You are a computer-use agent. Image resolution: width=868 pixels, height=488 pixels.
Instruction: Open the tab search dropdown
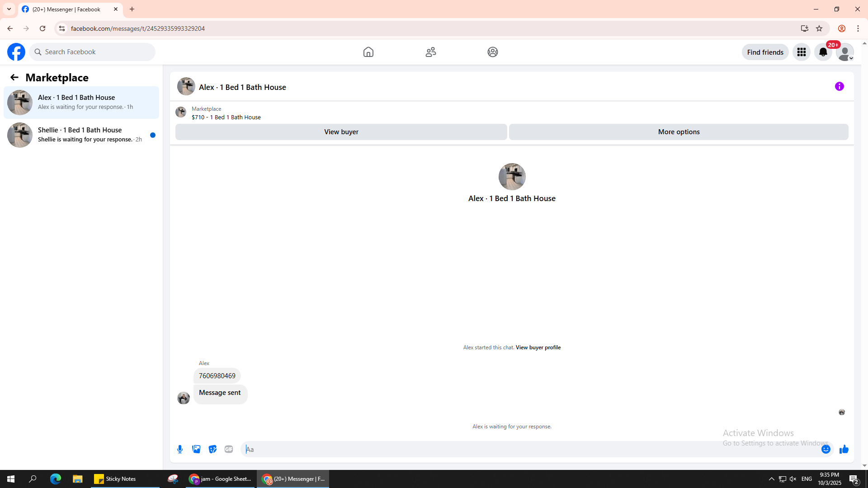pos(9,9)
